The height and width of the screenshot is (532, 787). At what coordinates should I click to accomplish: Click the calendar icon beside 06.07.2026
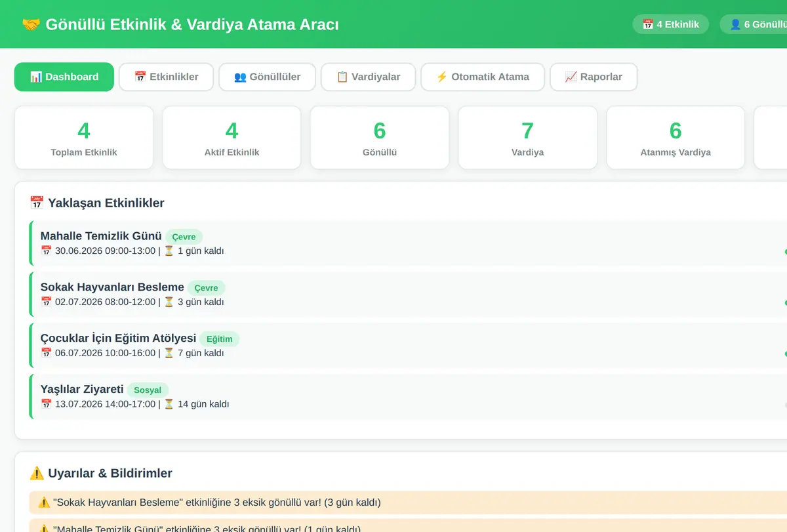(x=46, y=353)
